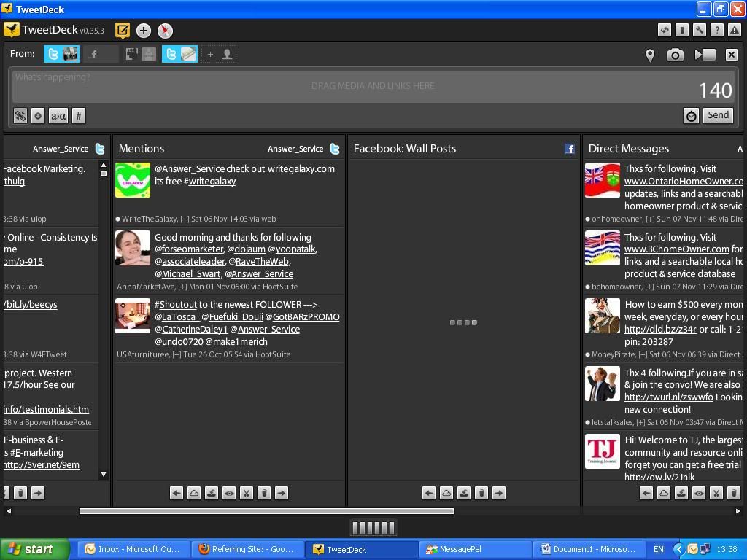Toggle the Facebook account in From row
747x560 pixels.
[101, 54]
